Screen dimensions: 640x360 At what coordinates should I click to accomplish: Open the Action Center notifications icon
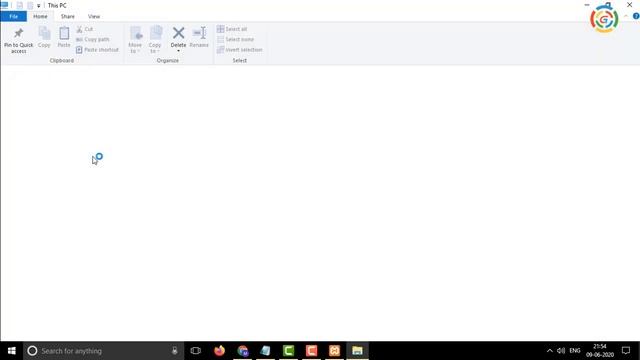[626, 351]
